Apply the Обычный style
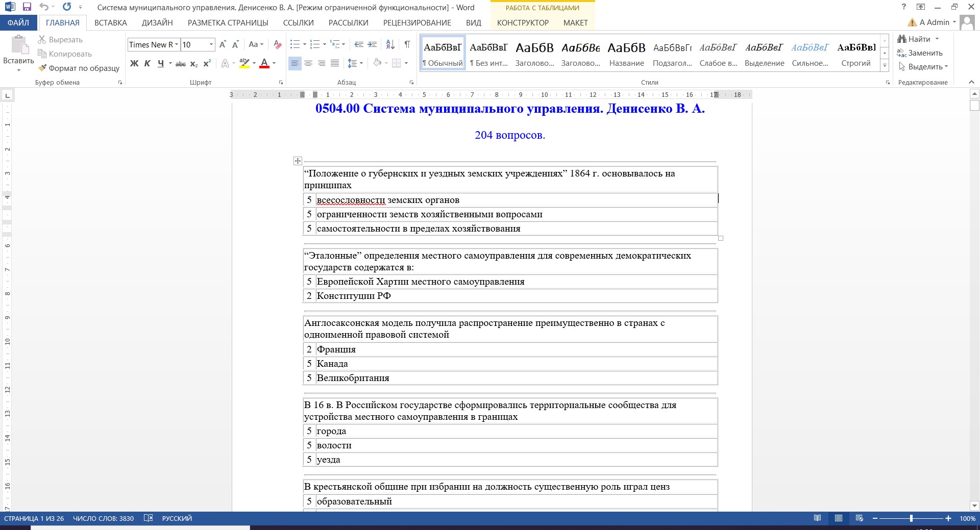The image size is (980, 530). point(443,53)
